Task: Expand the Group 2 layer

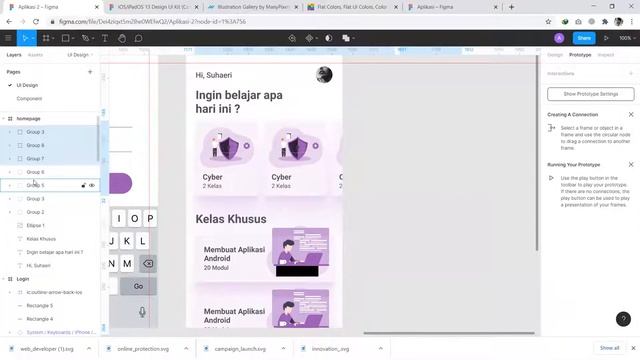Action: [10, 212]
